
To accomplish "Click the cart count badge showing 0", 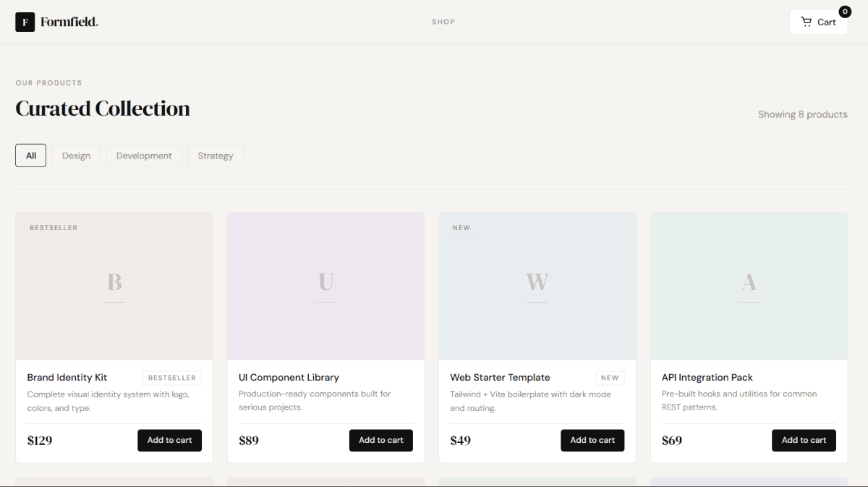I will [x=845, y=12].
